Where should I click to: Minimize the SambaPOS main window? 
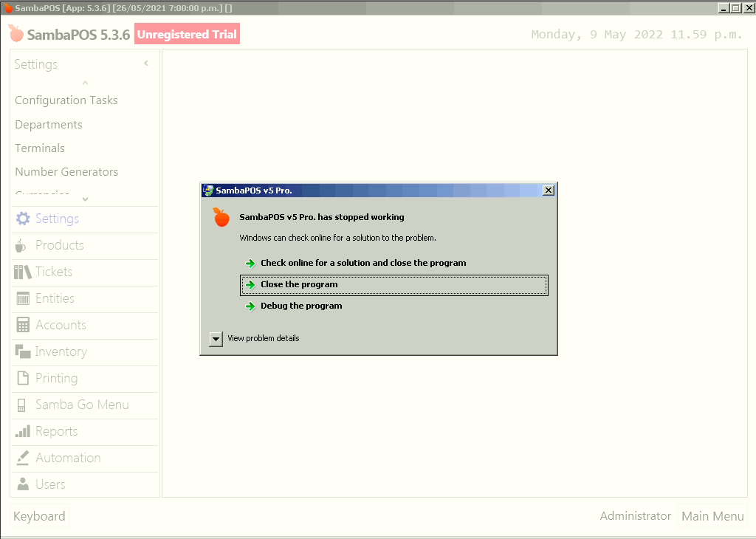click(x=724, y=8)
